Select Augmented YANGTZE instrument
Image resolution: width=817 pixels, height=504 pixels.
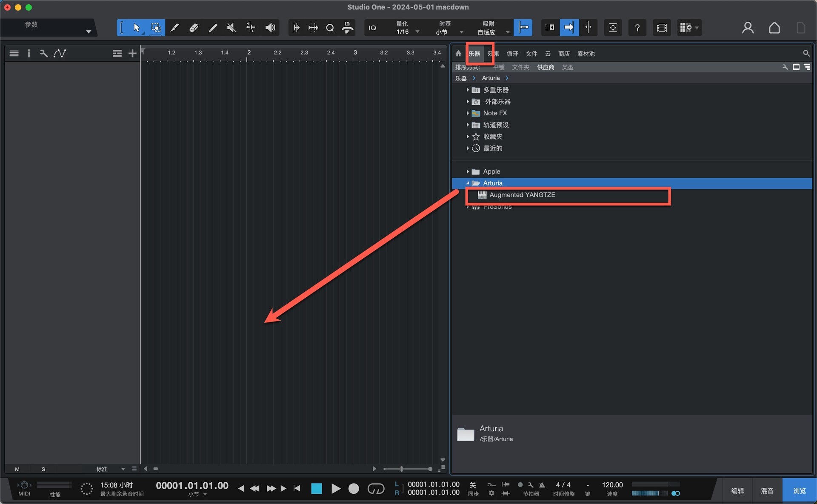click(x=522, y=195)
